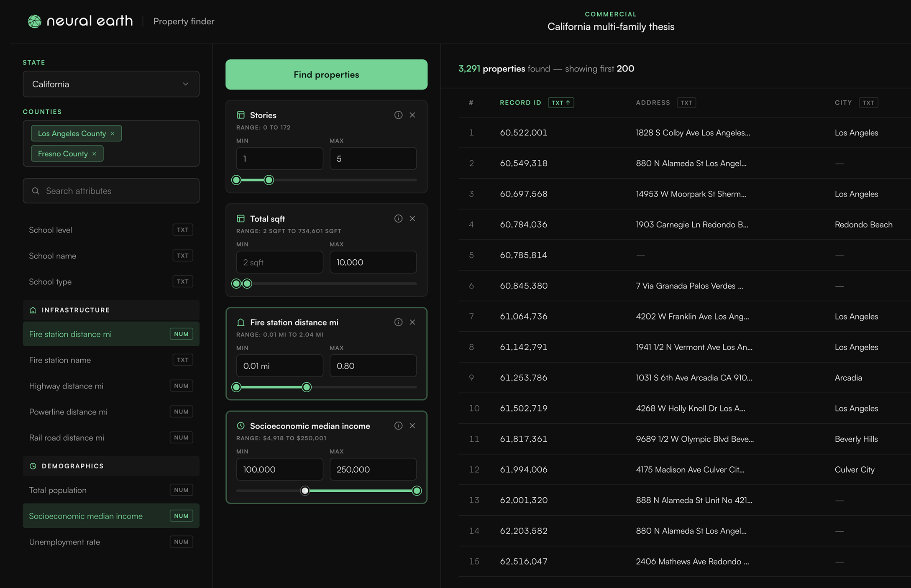Click the California multi-family thesis title
The height and width of the screenshot is (588, 911).
pos(611,27)
